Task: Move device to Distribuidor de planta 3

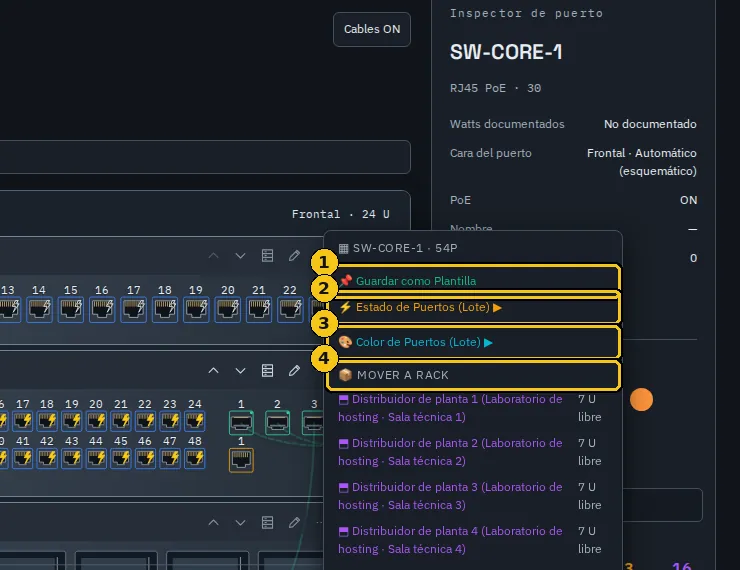Action: tap(472, 496)
